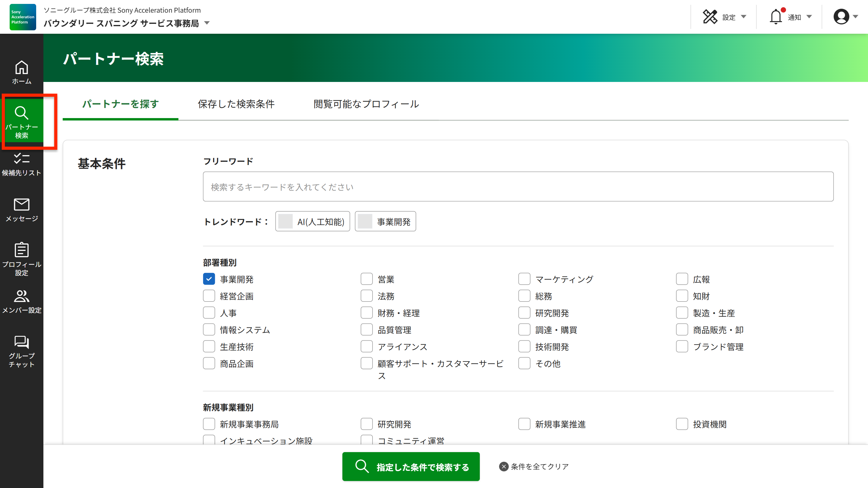868x488 pixels.
Task: Click the 指定した条件で検索する button
Action: pos(411,466)
